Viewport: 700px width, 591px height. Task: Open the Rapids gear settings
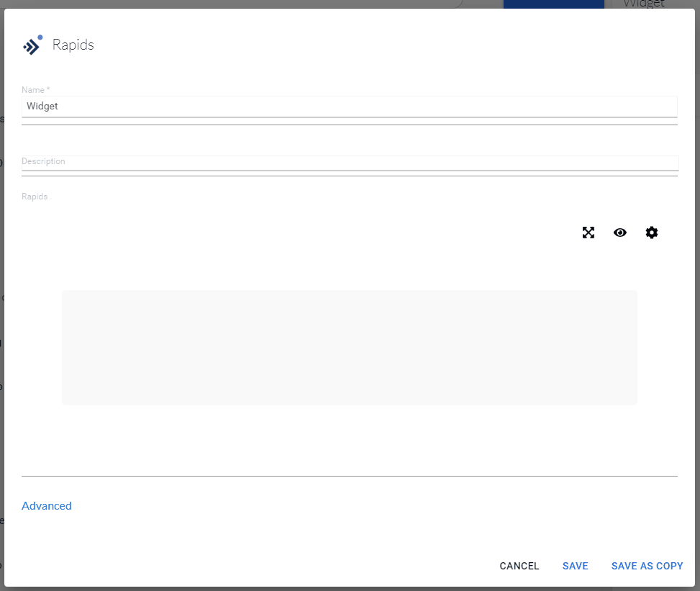(652, 233)
